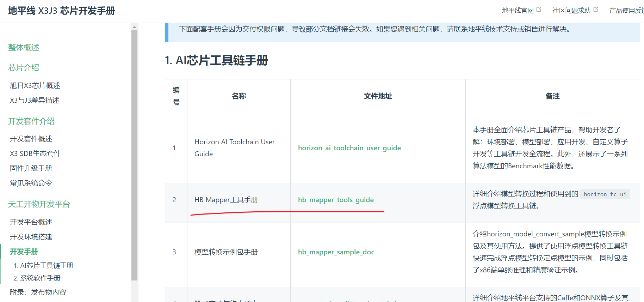Select the 开发环境搭建 sidebar entry

[31, 237]
